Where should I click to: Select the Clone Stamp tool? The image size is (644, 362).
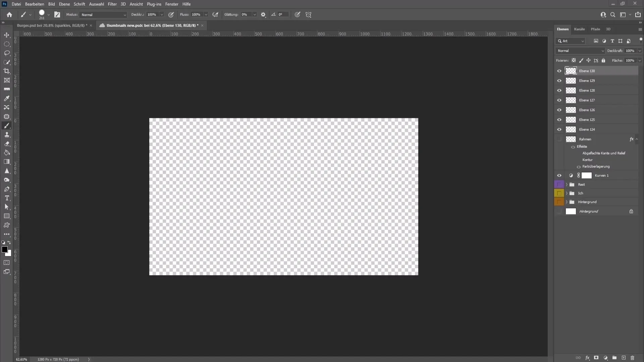[x=7, y=135]
